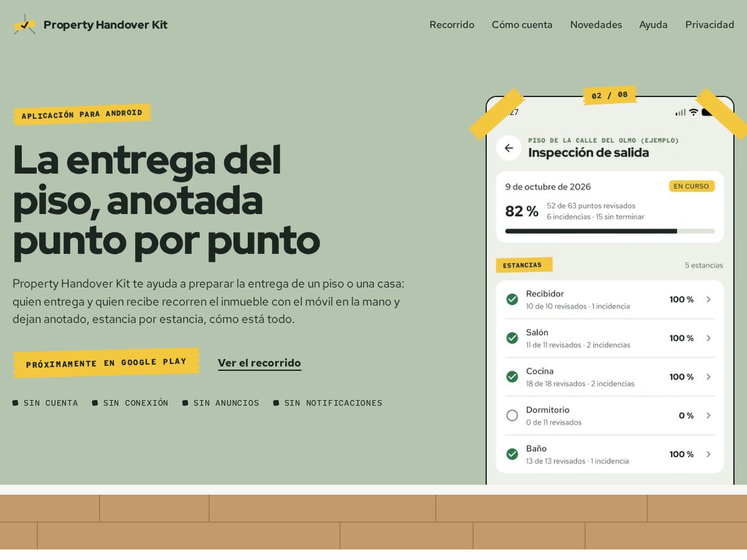Click the 52 de 63 puntos revisados text
The height and width of the screenshot is (560, 747).
coord(591,205)
